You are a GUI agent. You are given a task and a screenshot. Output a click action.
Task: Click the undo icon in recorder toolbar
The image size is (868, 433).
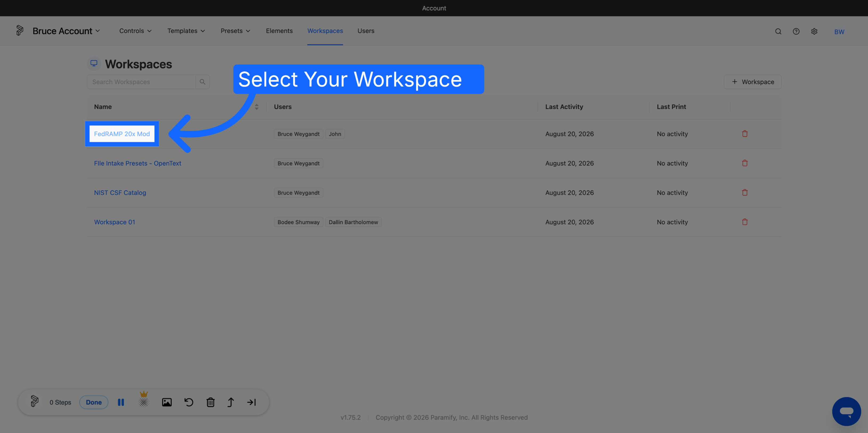pos(189,402)
